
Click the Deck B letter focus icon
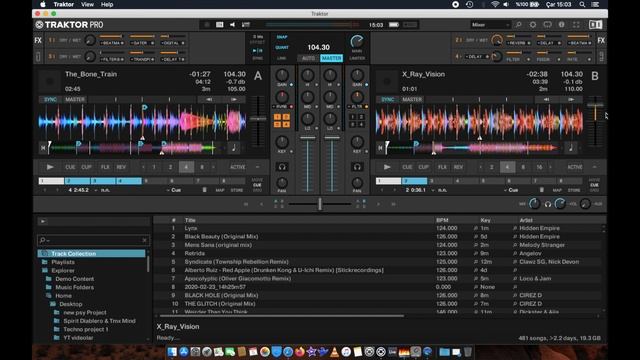tap(595, 76)
